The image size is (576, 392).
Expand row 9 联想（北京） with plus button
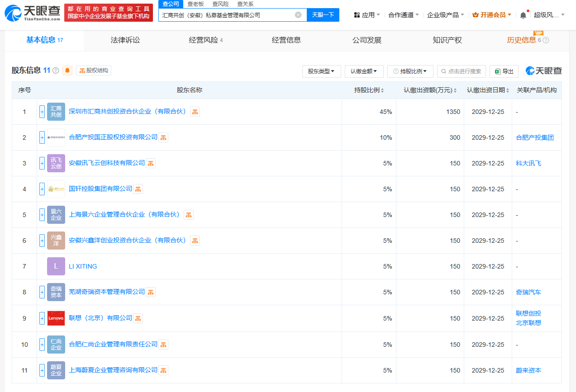tap(42, 318)
